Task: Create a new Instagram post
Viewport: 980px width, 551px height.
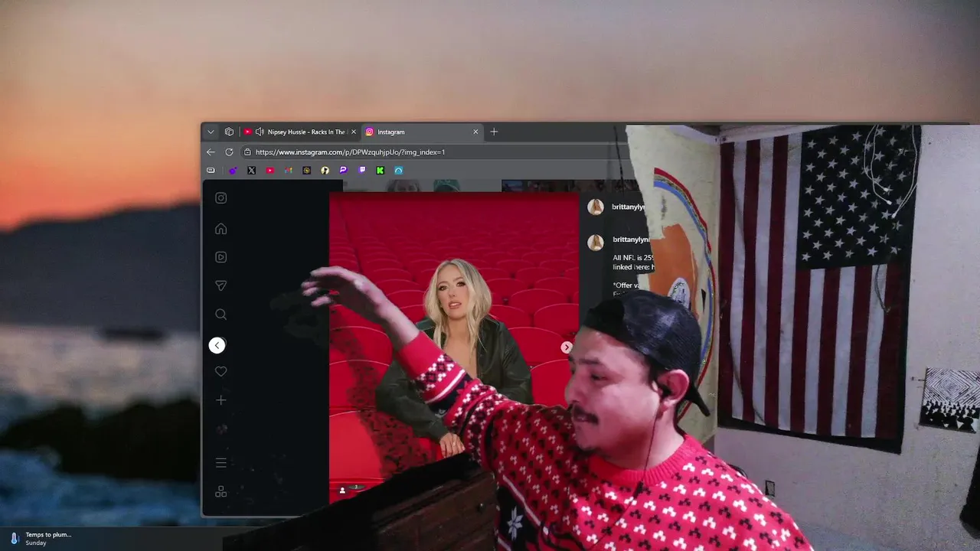Action: coord(220,400)
